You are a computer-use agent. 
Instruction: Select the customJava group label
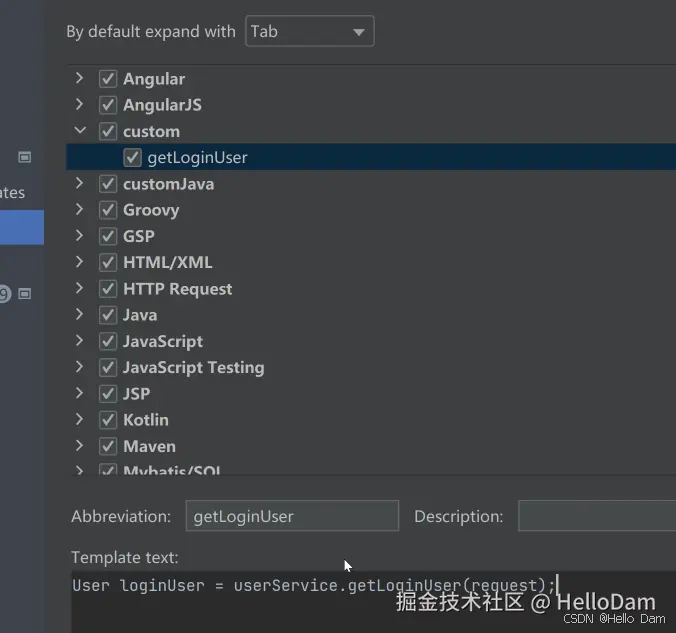(169, 184)
